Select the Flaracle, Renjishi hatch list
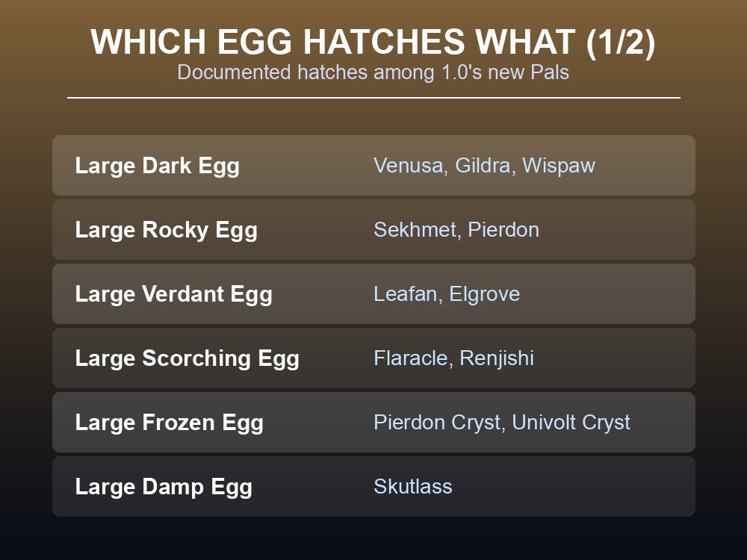 (453, 358)
